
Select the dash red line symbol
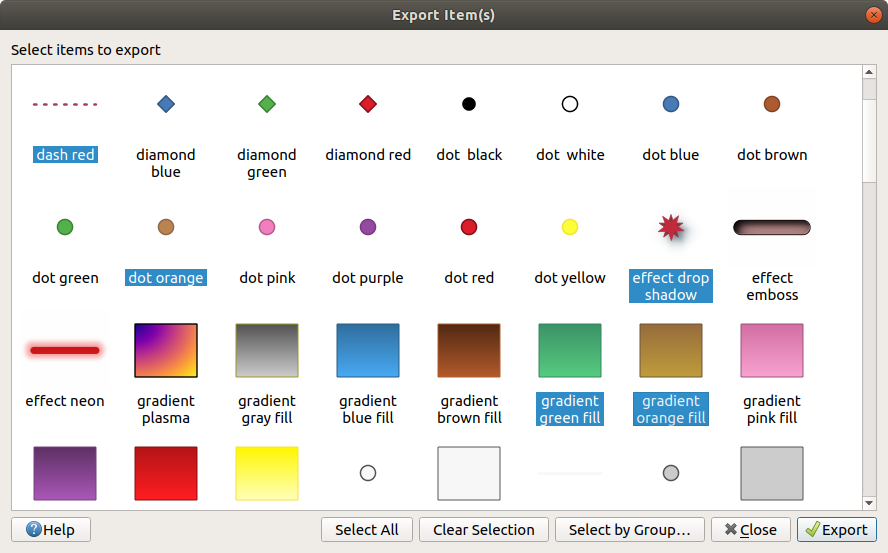point(65,104)
